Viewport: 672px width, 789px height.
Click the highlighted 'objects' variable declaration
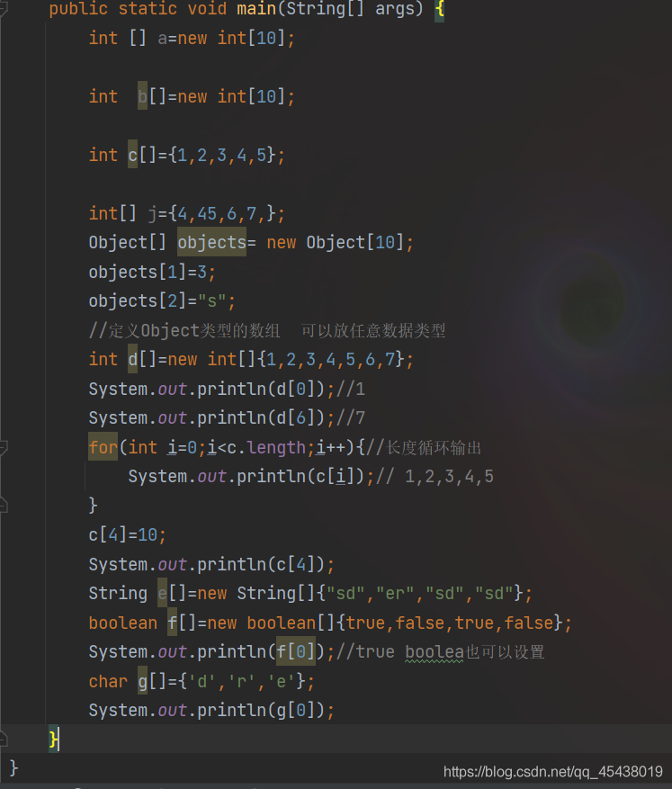click(211, 242)
